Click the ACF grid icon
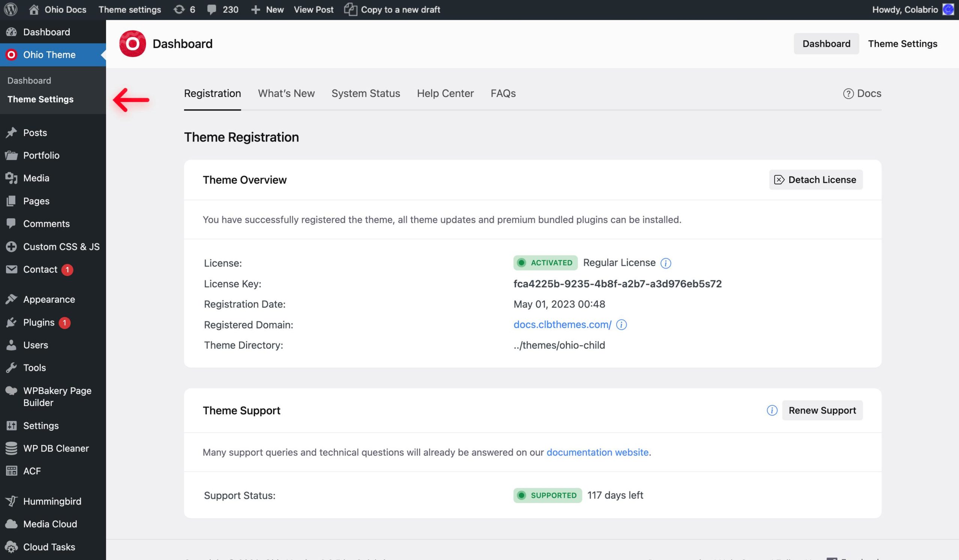Screen dimensions: 959x560 tap(11, 471)
